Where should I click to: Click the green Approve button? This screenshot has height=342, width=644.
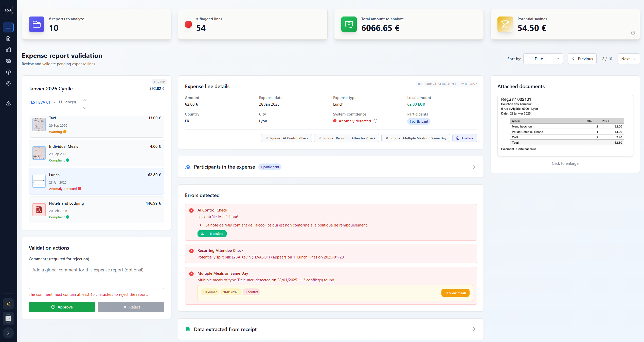(x=62, y=307)
